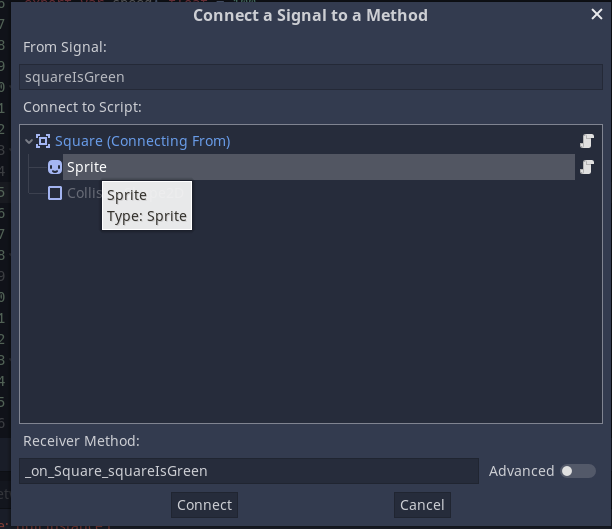Toggle the Advanced switch on

click(578, 471)
